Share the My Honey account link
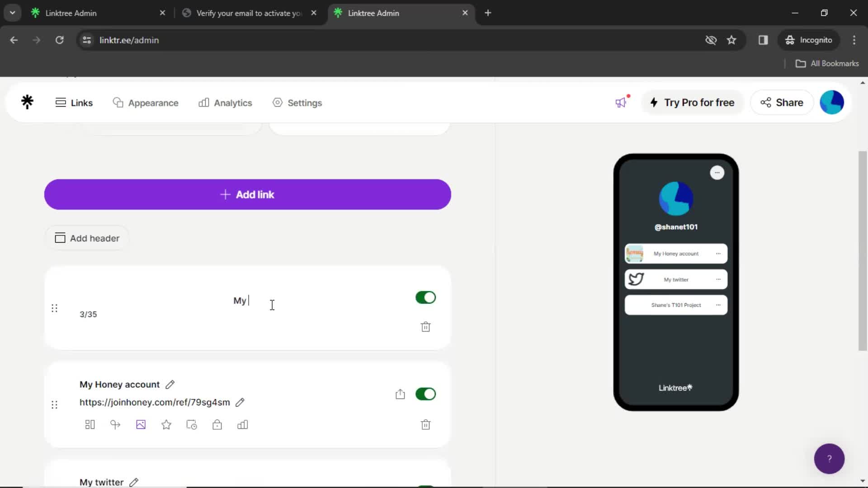This screenshot has height=488, width=868. 400,394
